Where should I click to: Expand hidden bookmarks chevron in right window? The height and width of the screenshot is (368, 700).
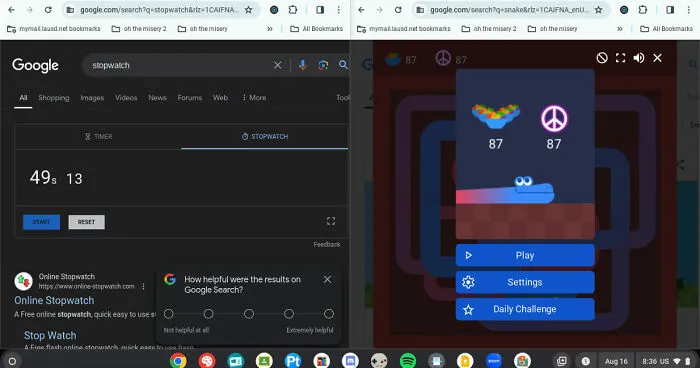tap(620, 29)
